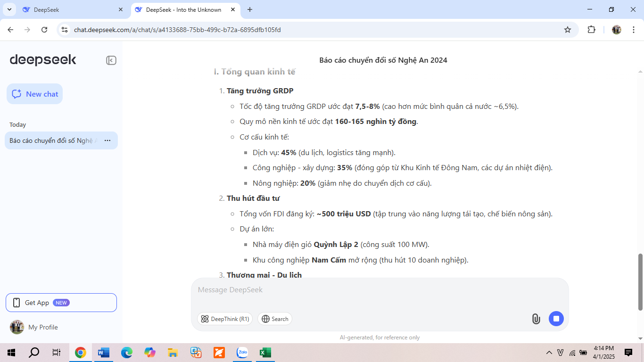Start a New chat
The width and height of the screenshot is (644, 362).
pyautogui.click(x=35, y=94)
